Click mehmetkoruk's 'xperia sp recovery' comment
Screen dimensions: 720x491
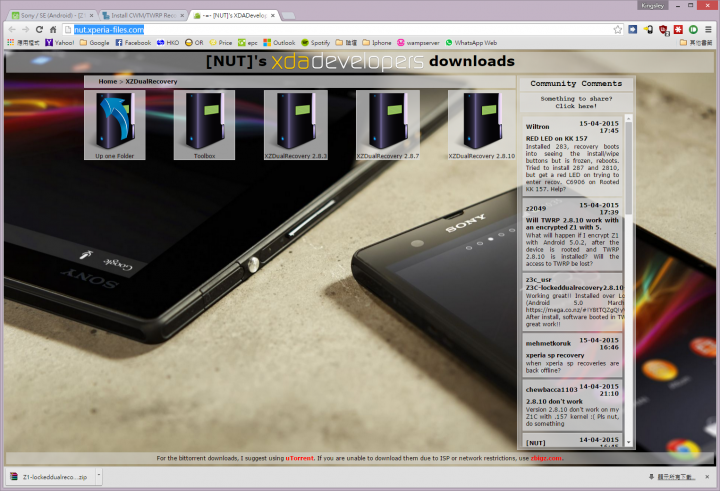572,355
